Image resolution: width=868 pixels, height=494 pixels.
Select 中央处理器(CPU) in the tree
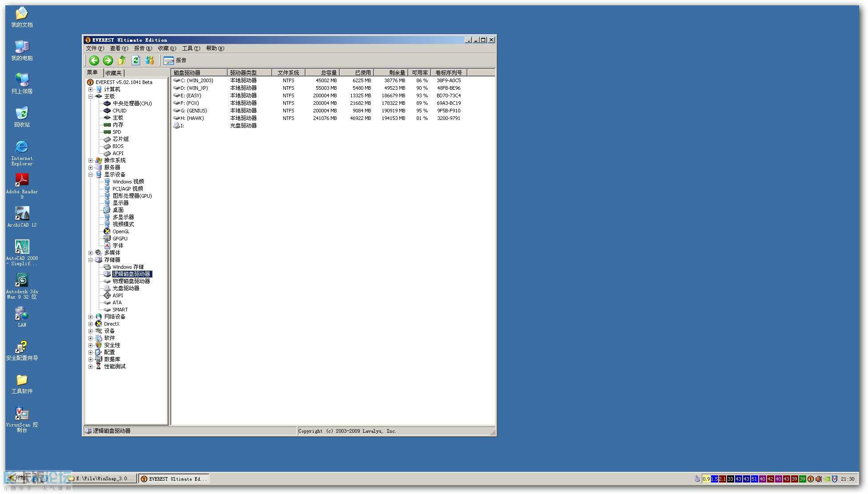(x=132, y=104)
